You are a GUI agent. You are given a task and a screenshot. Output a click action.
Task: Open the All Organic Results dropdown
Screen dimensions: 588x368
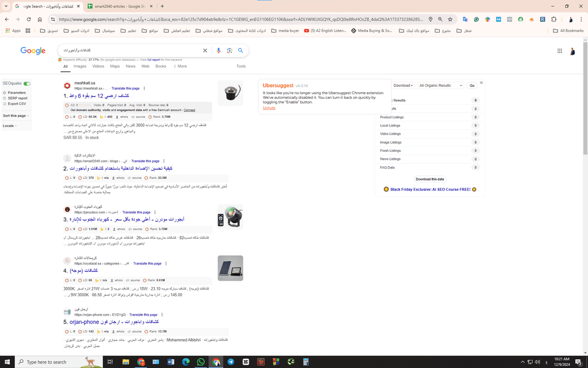[x=440, y=86]
